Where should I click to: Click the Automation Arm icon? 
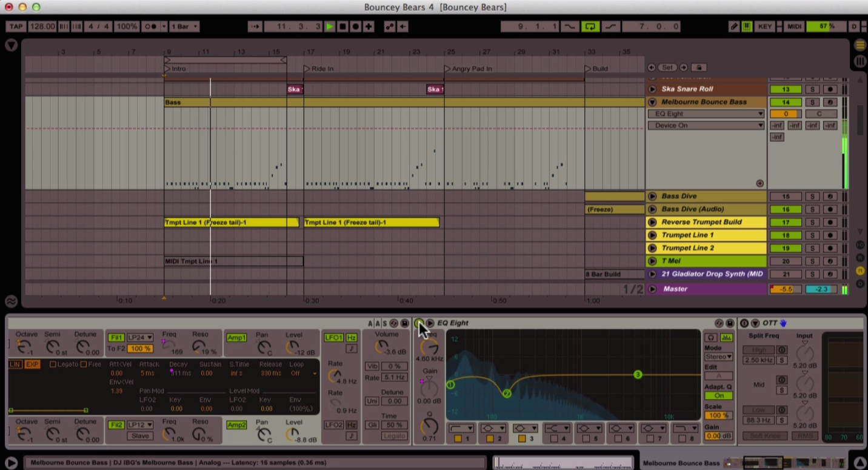point(390,27)
